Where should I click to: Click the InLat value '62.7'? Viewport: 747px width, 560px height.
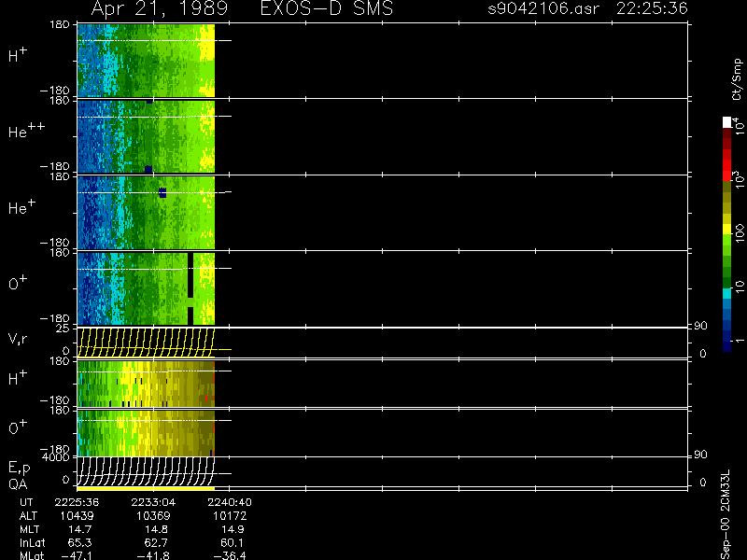(x=155, y=542)
